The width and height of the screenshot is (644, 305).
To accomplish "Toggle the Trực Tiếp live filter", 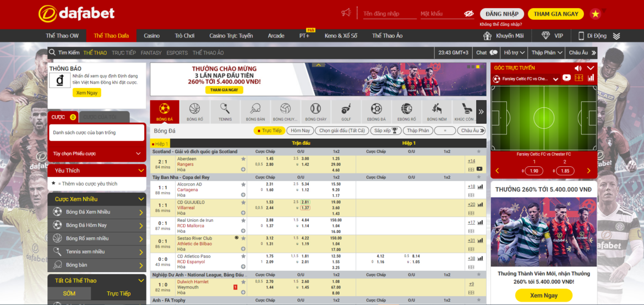I will (x=269, y=130).
